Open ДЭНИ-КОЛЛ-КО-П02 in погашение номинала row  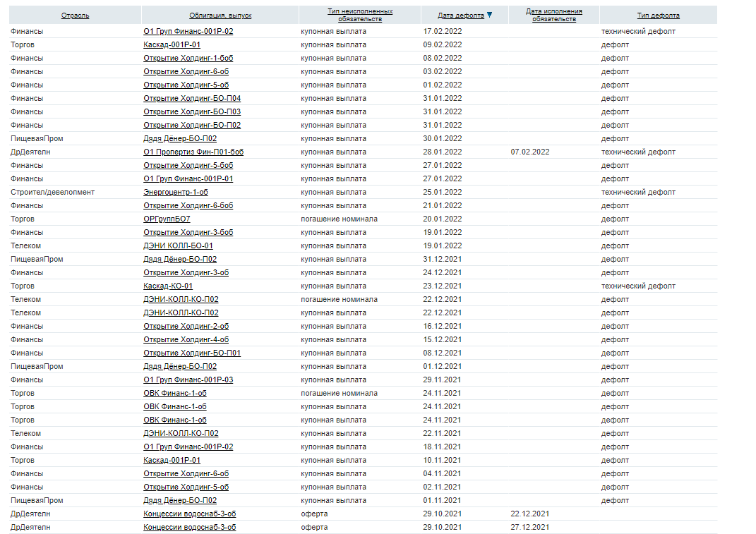[181, 300]
